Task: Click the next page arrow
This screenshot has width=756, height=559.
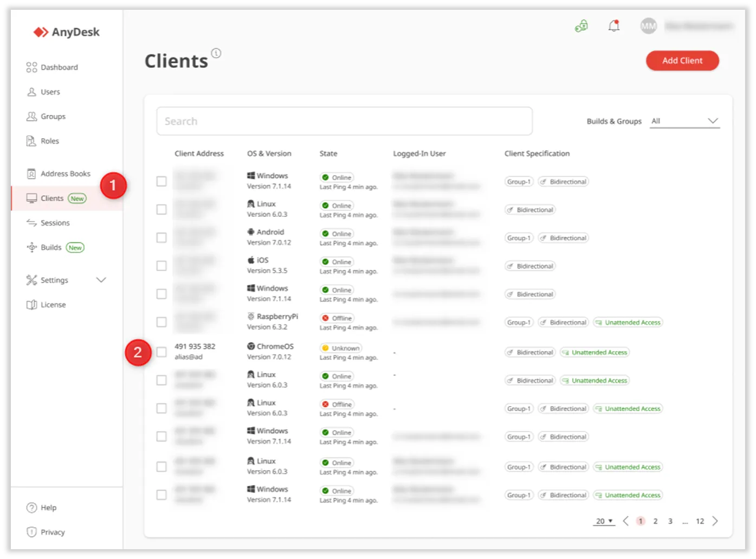Action: [715, 521]
